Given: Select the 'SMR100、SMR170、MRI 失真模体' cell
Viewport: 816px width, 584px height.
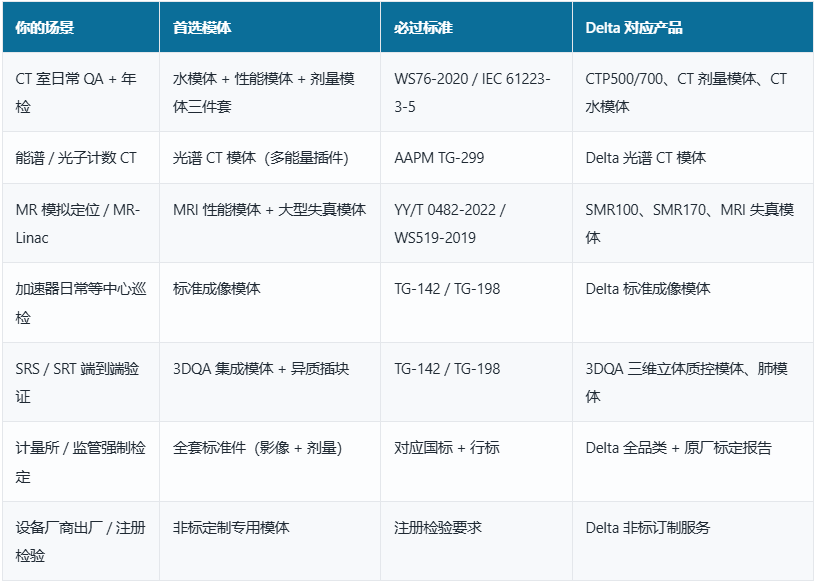Looking at the screenshot, I should (x=693, y=223).
